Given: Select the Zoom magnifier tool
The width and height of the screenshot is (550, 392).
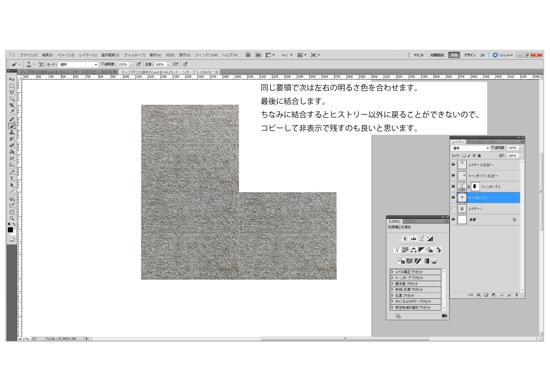Looking at the screenshot, I should (x=12, y=218).
